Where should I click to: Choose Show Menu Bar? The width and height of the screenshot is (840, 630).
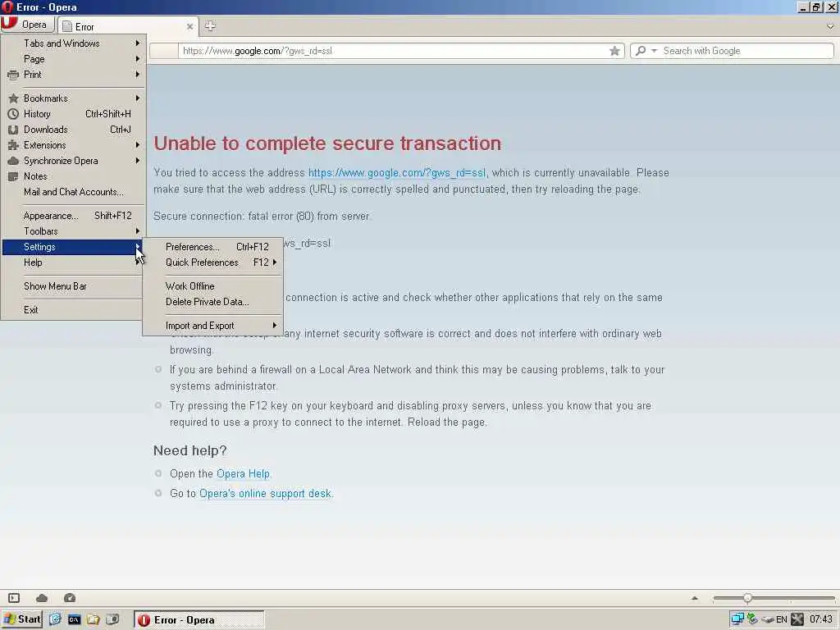73,286
